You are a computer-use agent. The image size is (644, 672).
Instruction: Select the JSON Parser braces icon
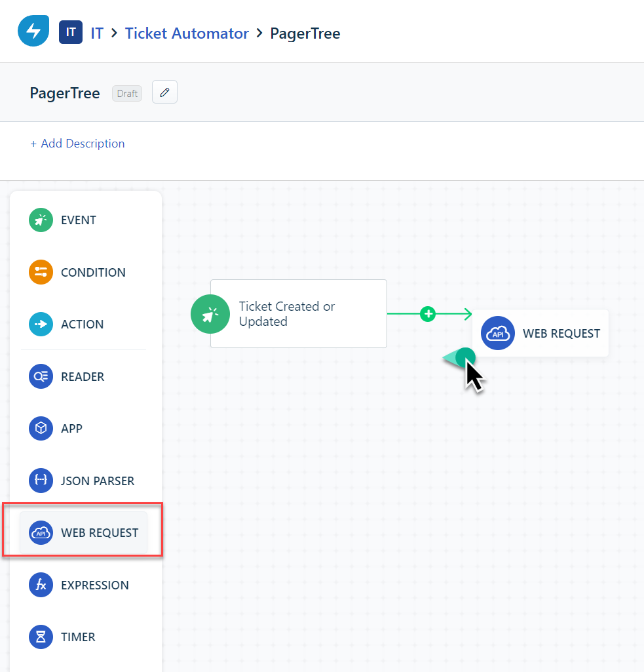point(41,481)
